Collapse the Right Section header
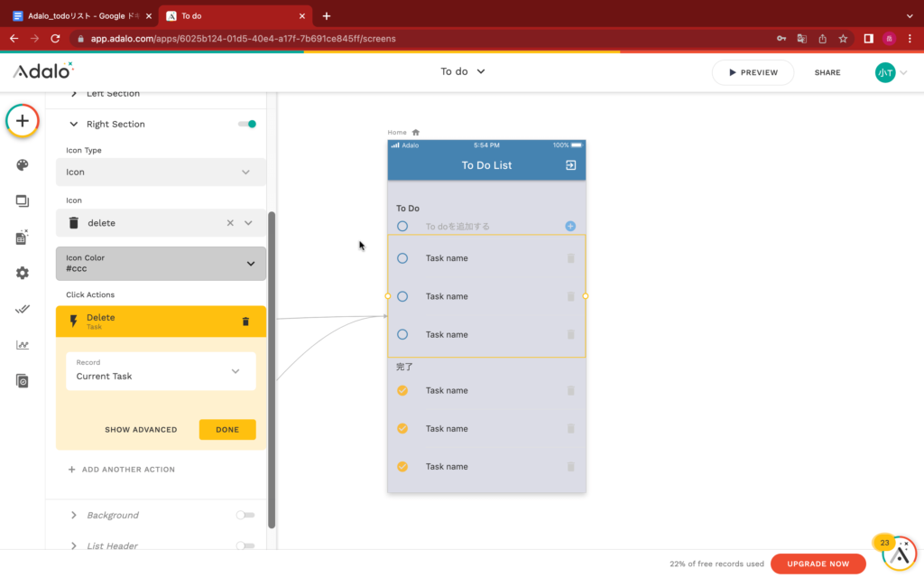The height and width of the screenshot is (578, 924). pos(74,125)
